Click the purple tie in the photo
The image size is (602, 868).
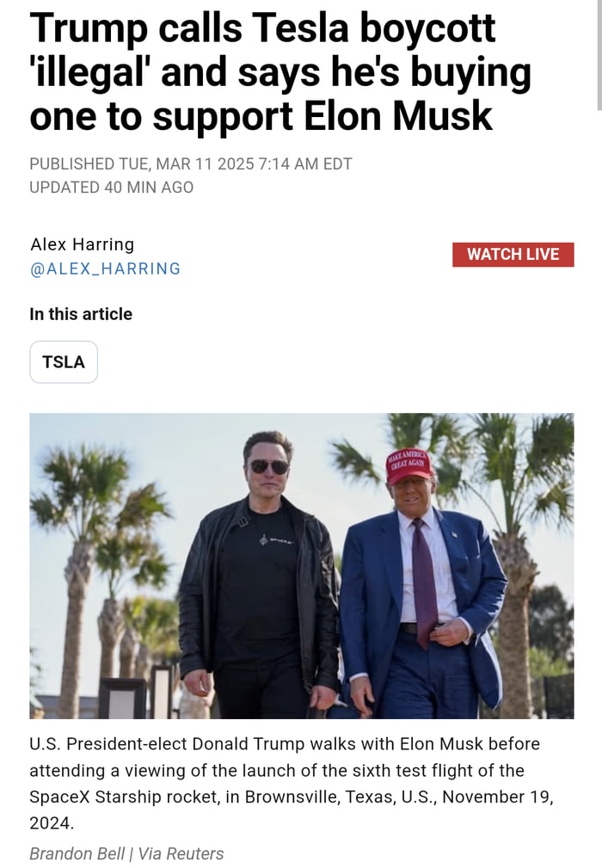click(x=423, y=582)
